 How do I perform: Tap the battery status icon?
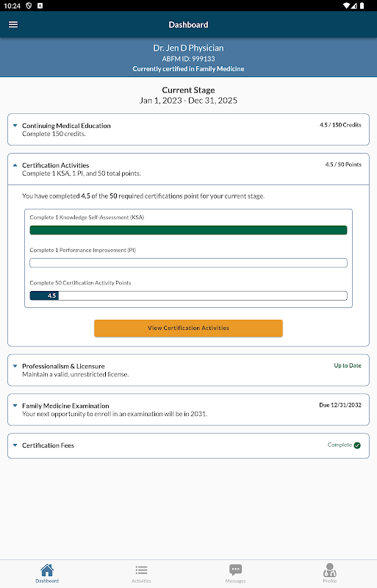[362, 6]
